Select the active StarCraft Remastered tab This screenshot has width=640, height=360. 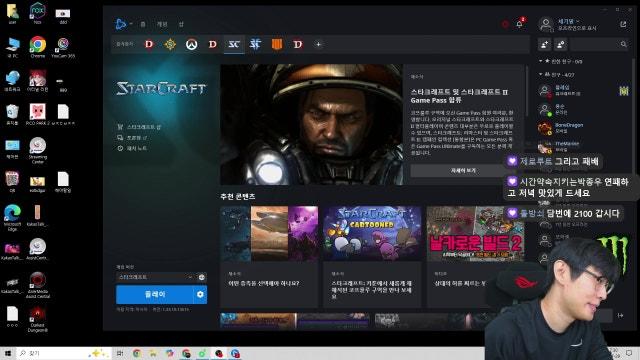pyautogui.click(x=234, y=44)
